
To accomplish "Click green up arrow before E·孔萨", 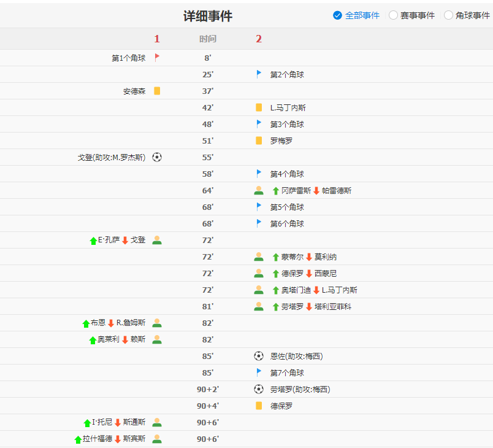I will point(93,241).
